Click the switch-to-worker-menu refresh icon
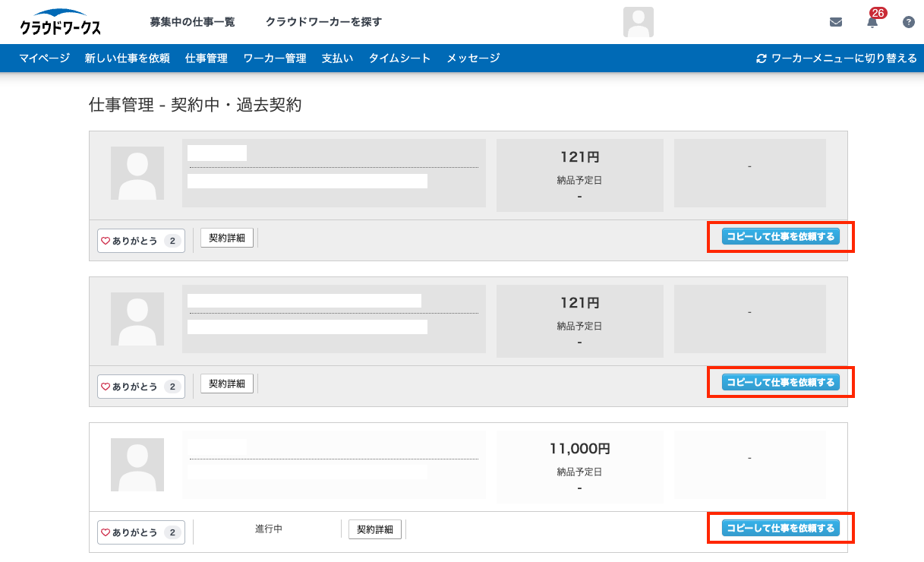Screen dimensions: 924x562 (762, 58)
